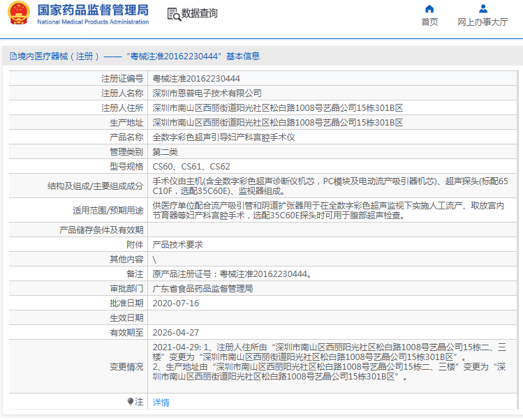
Task: Open the 详情 link at the bottom
Action: (161, 403)
